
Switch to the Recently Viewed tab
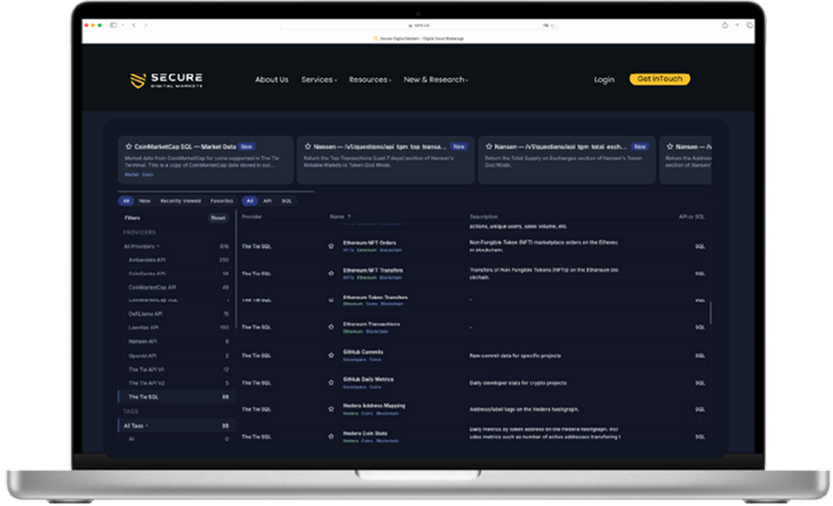click(x=181, y=201)
